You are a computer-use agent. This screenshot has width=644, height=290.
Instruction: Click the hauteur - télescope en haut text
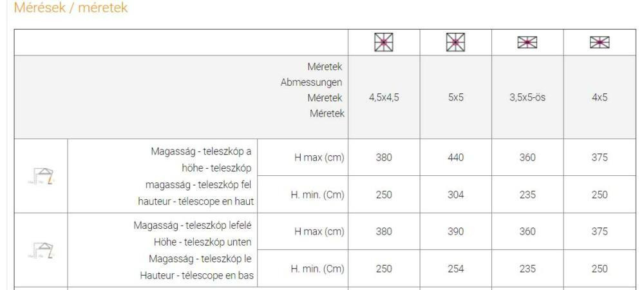click(196, 202)
